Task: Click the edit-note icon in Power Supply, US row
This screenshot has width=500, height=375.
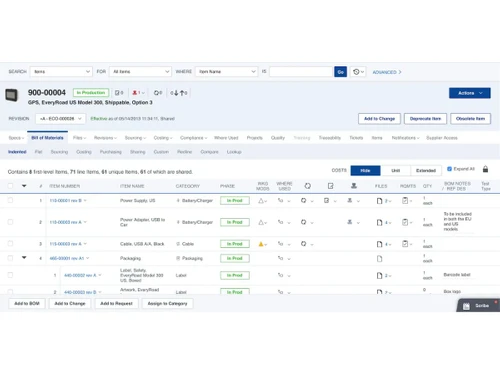Action: pyautogui.click(x=326, y=200)
